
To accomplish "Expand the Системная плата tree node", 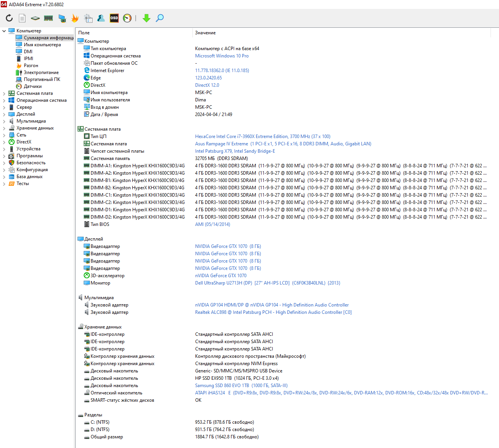I will pyautogui.click(x=4, y=93).
